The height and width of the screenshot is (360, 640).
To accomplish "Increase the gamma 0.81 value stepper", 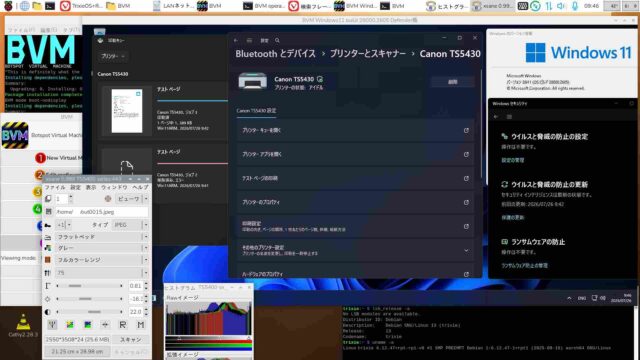I will (x=146, y=284).
